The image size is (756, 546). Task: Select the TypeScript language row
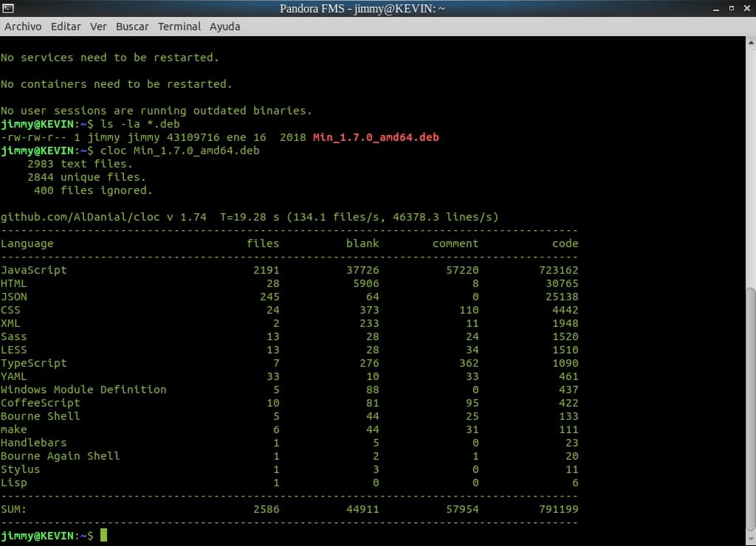[x=35, y=363]
